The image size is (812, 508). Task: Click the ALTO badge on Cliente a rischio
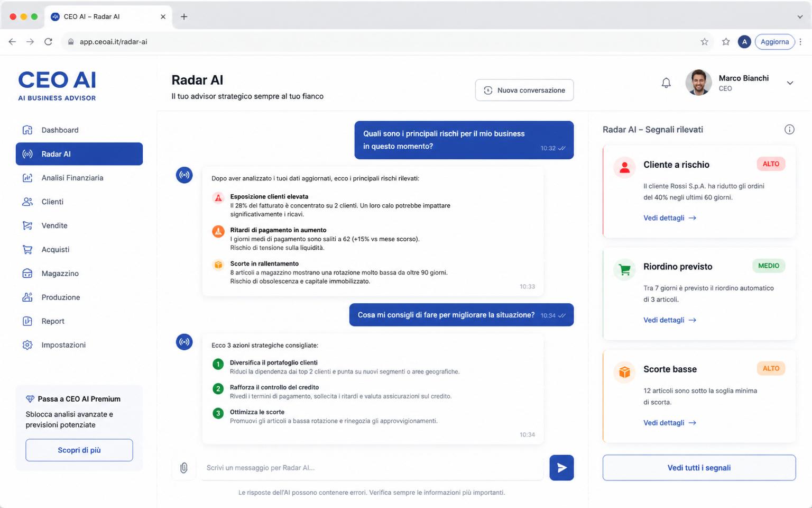point(771,164)
